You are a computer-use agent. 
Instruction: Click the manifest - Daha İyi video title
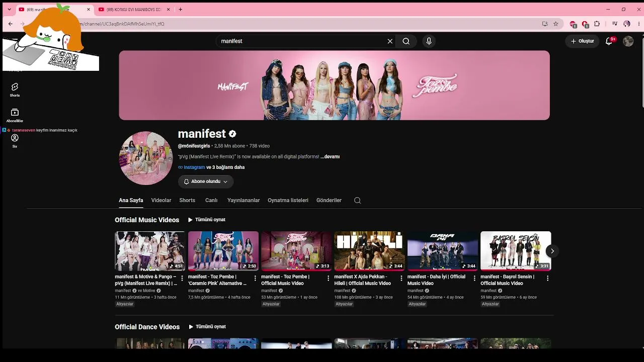click(436, 280)
